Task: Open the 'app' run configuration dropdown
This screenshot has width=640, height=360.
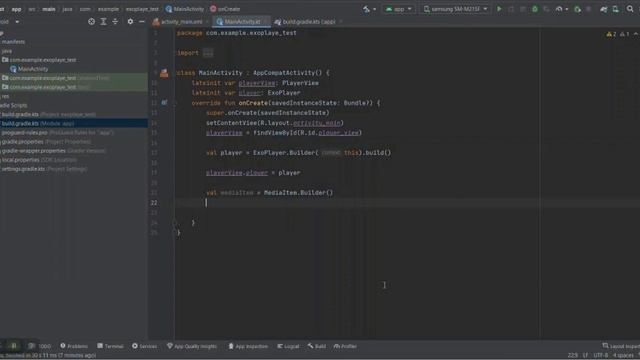Action: click(399, 9)
